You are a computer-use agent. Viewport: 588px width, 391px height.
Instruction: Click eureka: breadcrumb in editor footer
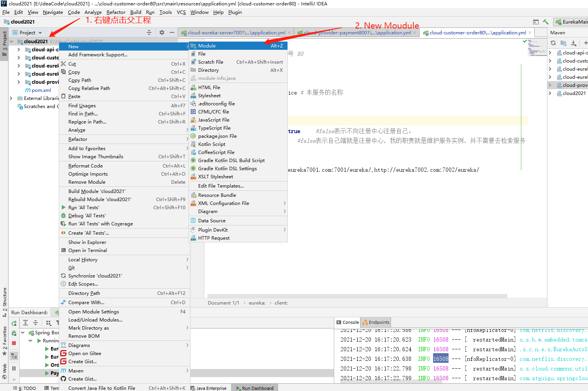tap(257, 303)
